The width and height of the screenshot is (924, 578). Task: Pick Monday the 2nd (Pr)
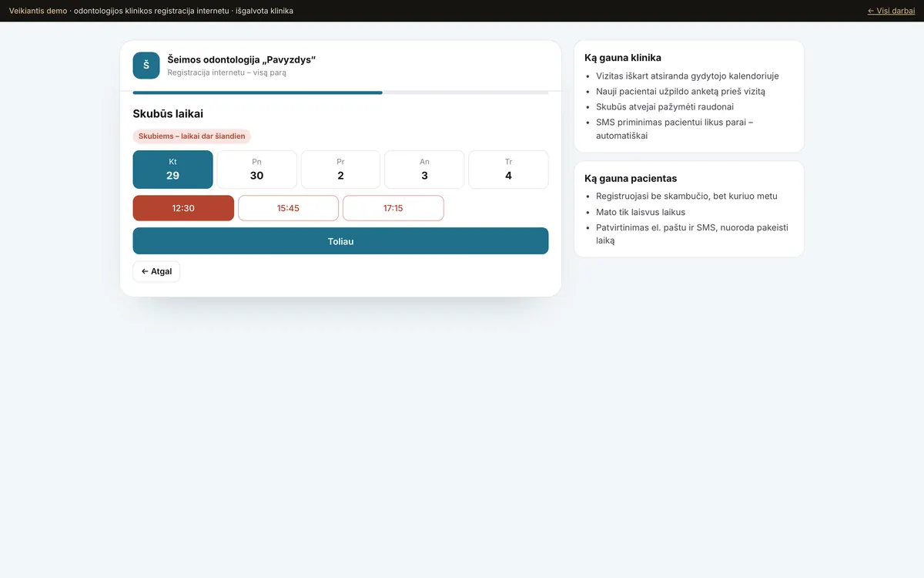[340, 170]
